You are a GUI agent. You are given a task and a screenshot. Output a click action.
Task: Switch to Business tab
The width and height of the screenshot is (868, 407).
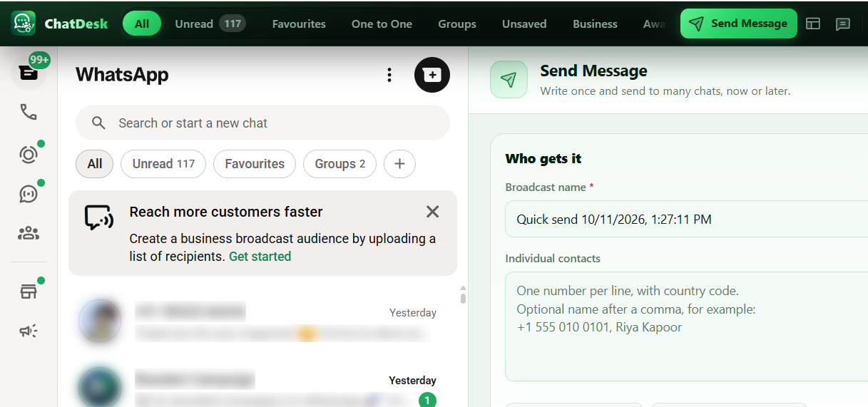pos(595,24)
